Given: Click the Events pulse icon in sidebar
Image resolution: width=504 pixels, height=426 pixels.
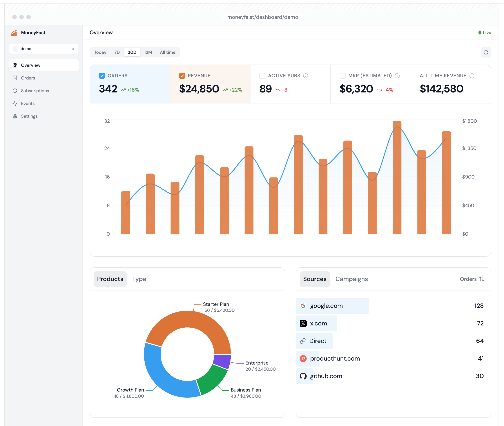Looking at the screenshot, I should coord(15,103).
